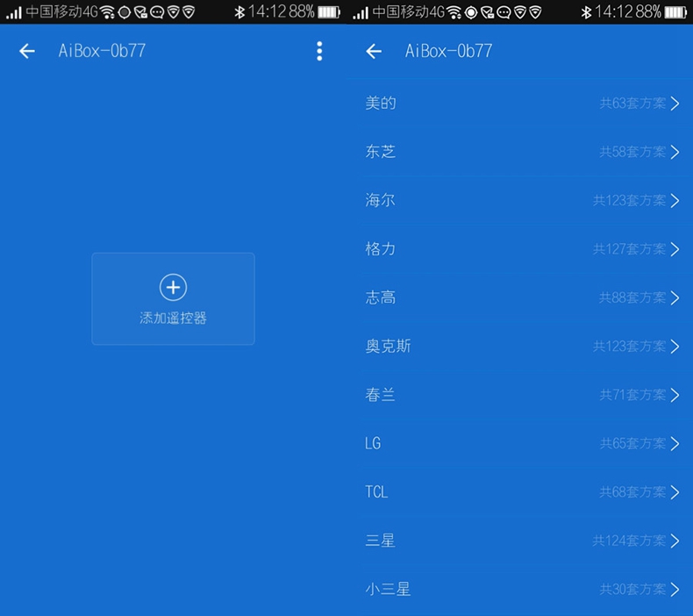693x616 pixels.
Task: Expand chevron on LG row
Action: [675, 443]
